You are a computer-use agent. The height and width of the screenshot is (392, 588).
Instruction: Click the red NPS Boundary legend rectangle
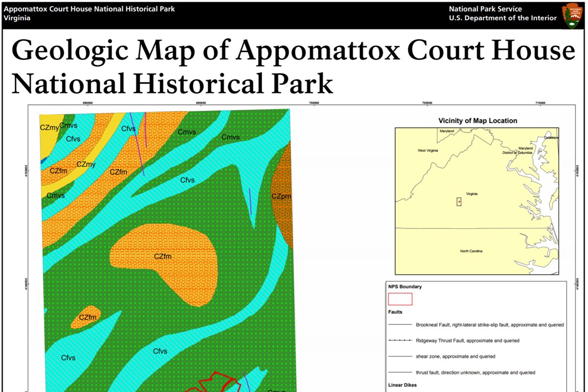(x=400, y=299)
